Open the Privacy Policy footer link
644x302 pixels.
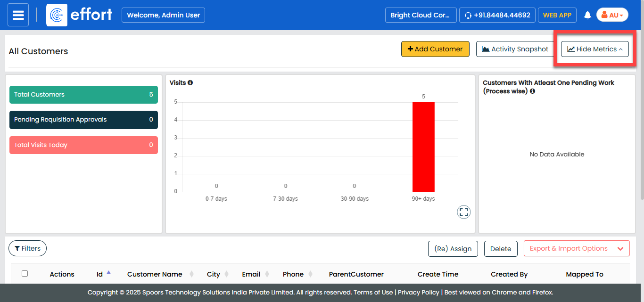pyautogui.click(x=418, y=292)
